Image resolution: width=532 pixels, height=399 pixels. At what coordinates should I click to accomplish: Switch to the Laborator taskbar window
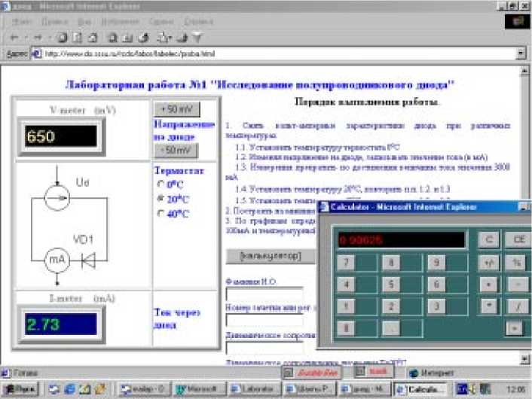tap(255, 389)
